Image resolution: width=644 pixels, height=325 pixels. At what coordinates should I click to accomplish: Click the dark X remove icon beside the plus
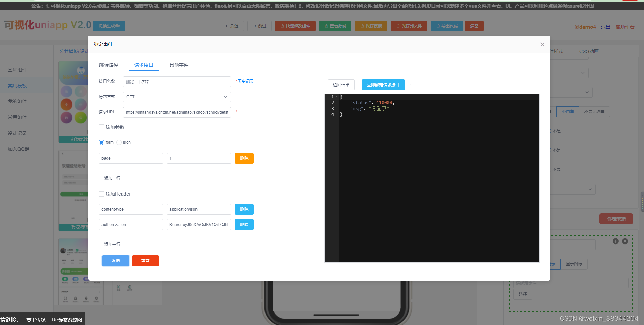coord(625,241)
